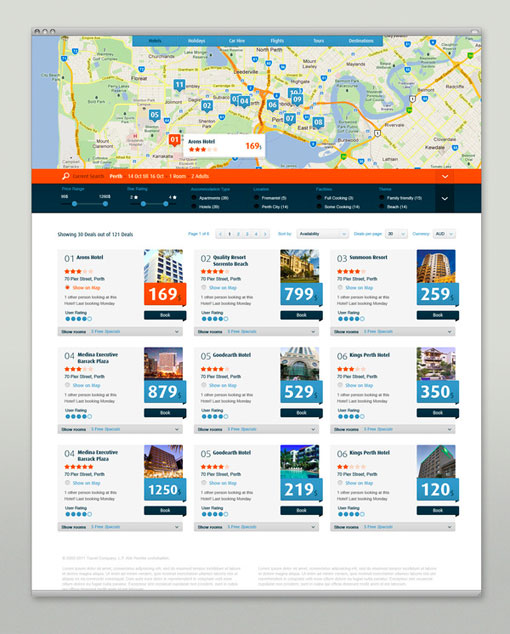Switch to the Car Hire tab
510x634 pixels.
tap(237, 41)
